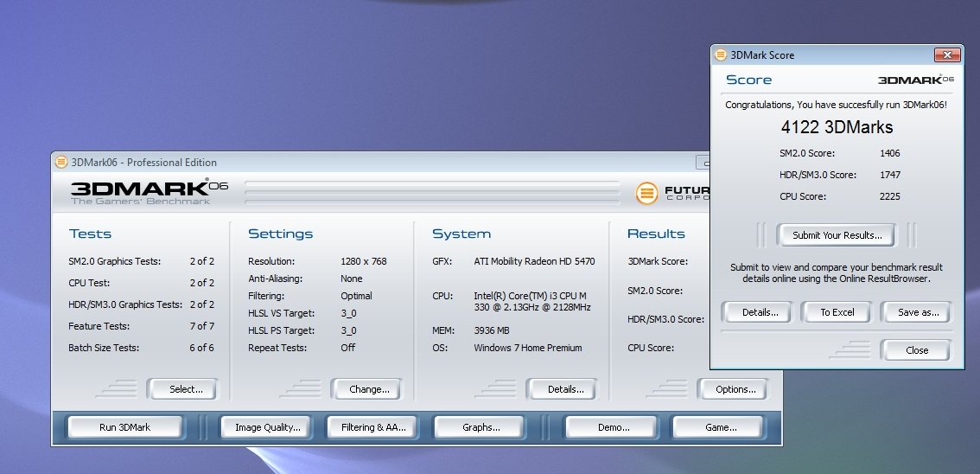Click the Congratulations message text
The image size is (980, 474).
836,105
